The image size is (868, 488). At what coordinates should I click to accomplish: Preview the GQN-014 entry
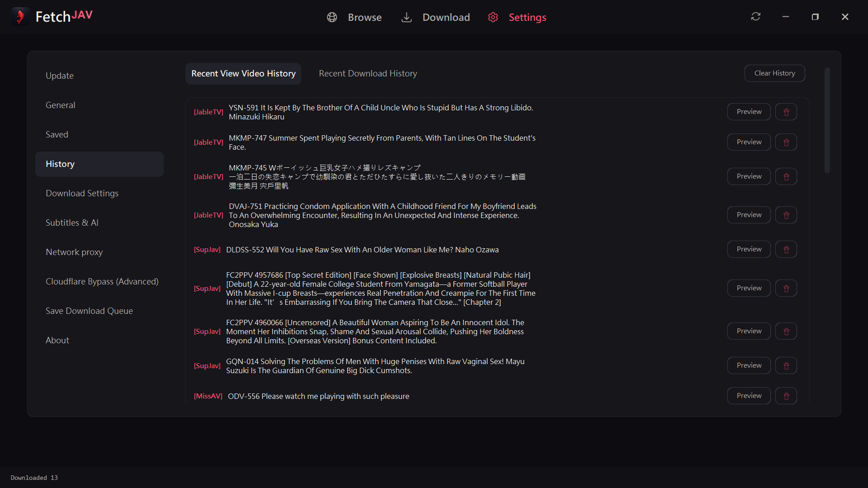click(x=749, y=365)
